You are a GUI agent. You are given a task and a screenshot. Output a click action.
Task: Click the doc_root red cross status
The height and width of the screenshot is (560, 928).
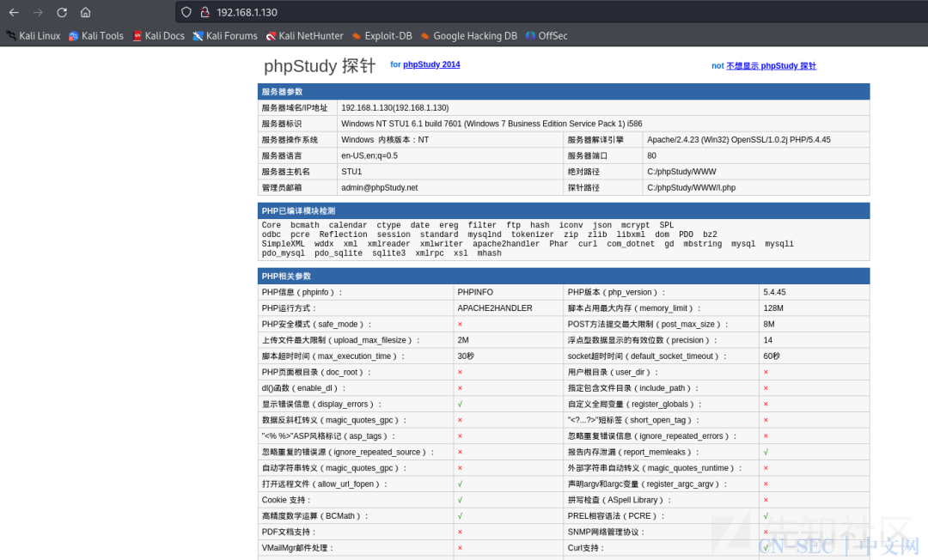click(460, 372)
